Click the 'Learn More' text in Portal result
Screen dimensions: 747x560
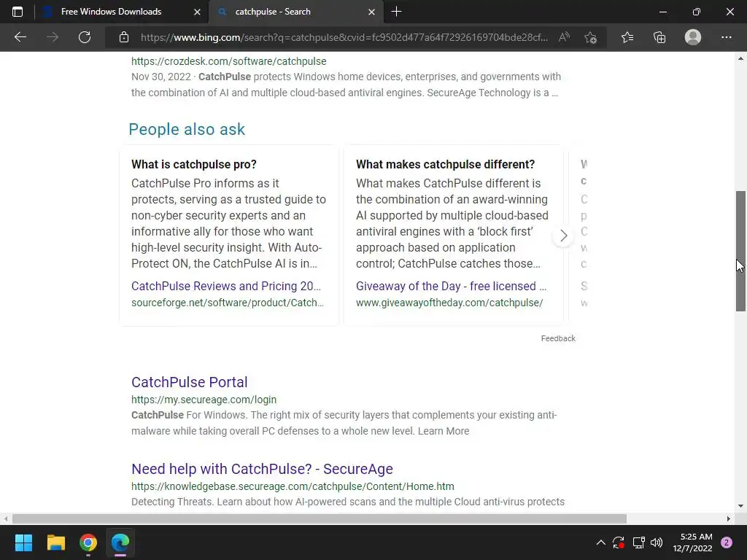pyautogui.click(x=444, y=431)
